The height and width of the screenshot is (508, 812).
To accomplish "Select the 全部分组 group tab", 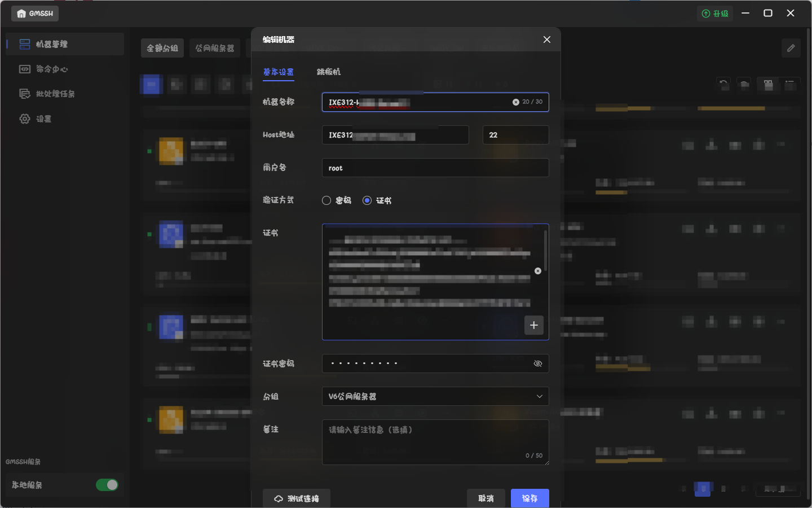I will click(162, 48).
